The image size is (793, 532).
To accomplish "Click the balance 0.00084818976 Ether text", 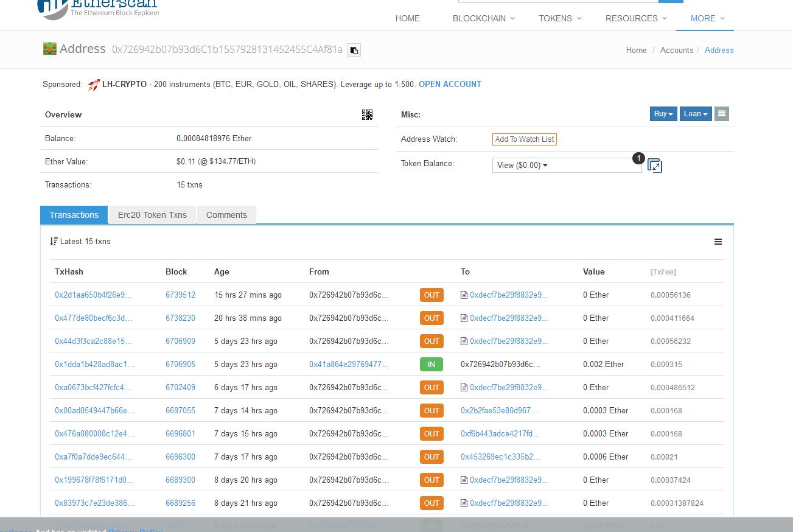I will coord(214,139).
